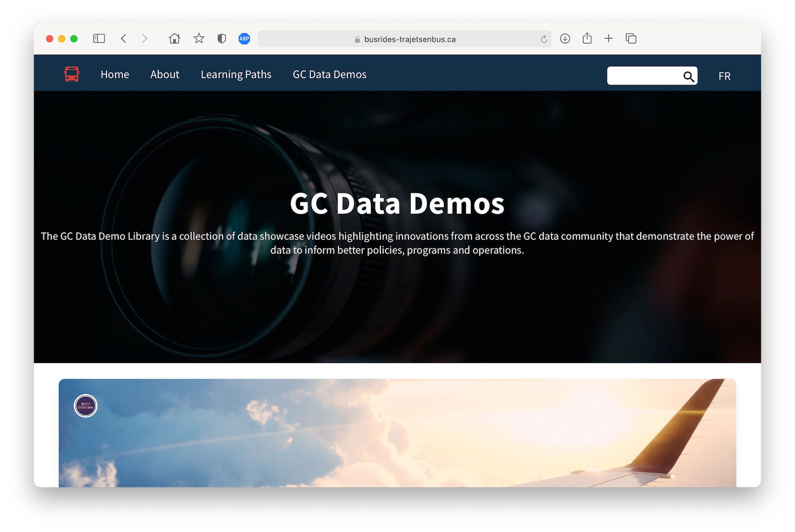Click the shield/privacy icon in the browser bar

point(222,38)
